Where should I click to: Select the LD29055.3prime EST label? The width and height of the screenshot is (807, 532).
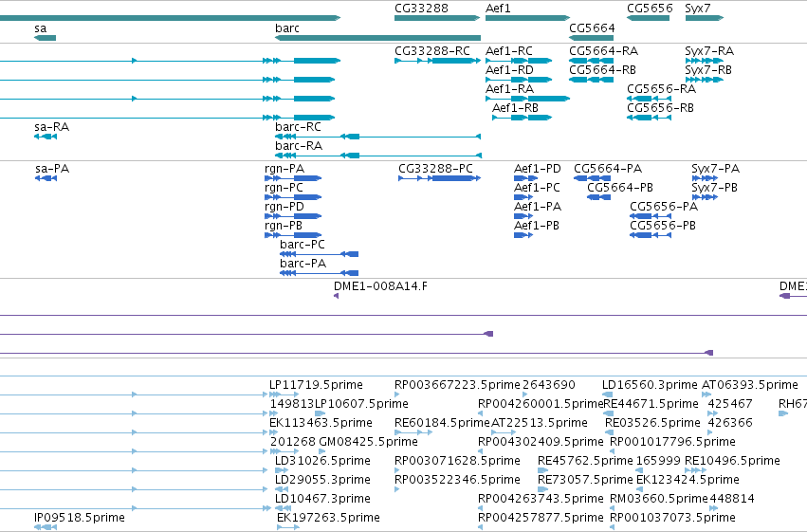pos(322,480)
